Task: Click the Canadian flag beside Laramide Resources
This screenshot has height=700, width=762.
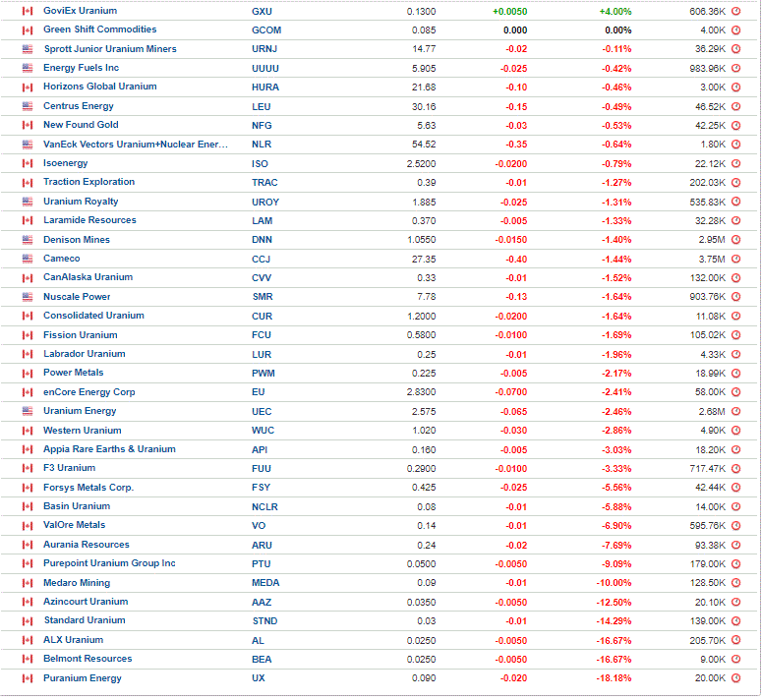Action: pos(28,221)
